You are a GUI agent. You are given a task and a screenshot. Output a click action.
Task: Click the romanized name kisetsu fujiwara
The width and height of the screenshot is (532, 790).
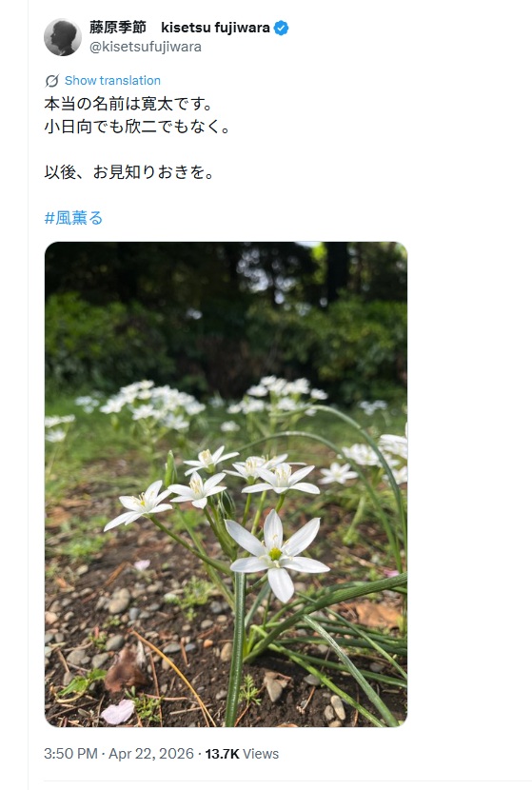(x=215, y=28)
